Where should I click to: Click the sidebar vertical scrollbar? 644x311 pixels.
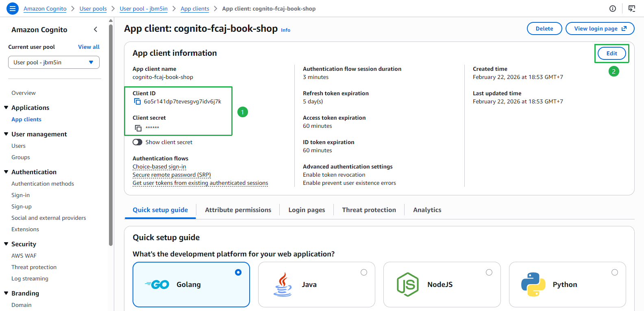coord(111,134)
